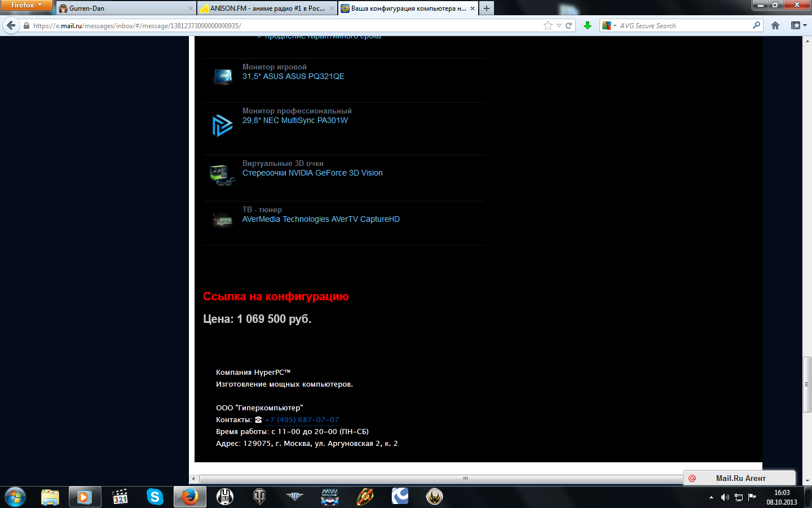This screenshot has width=812, height=508.
Task: Open the red-and-gold shield game icon
Action: click(365, 497)
